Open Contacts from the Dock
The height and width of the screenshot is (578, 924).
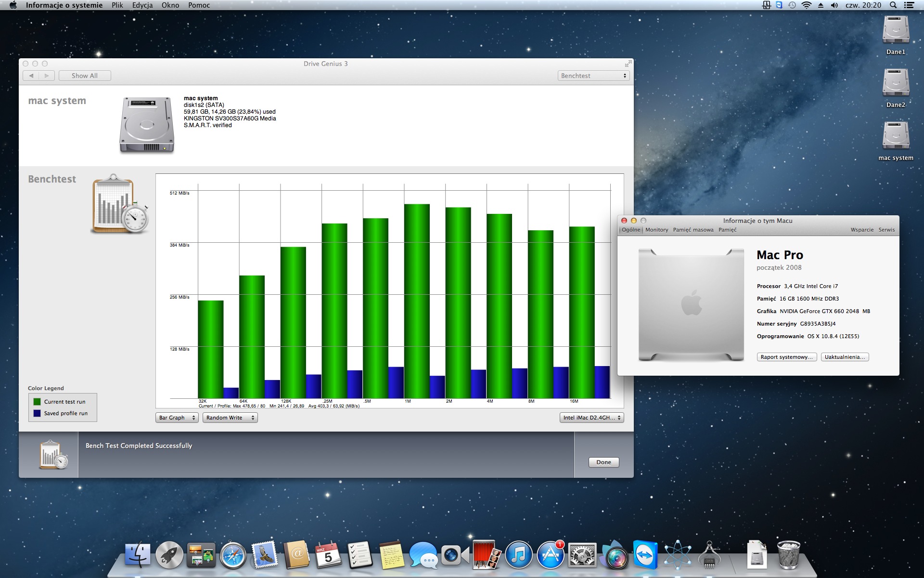click(x=296, y=555)
